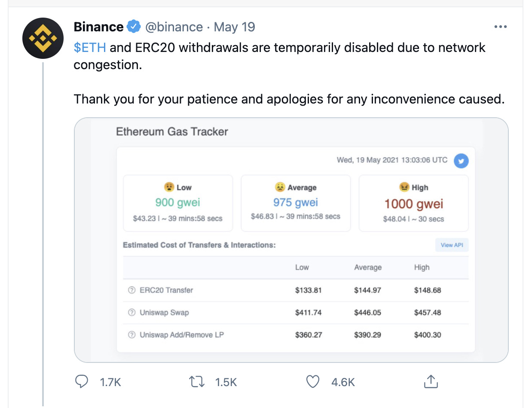532x408 pixels.
Task: Click the question mark beside Uniswap Swap
Action: 132,313
